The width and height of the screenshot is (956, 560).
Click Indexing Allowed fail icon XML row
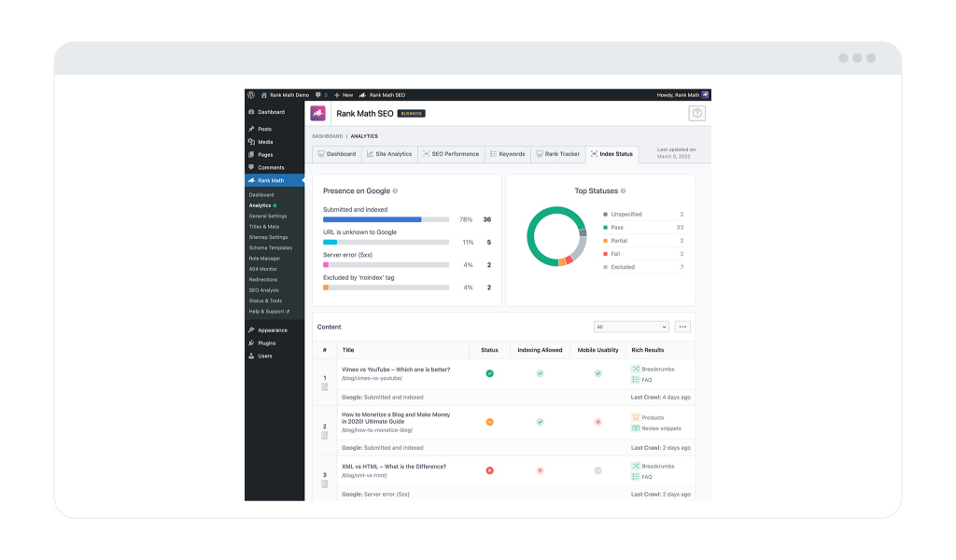(x=540, y=471)
